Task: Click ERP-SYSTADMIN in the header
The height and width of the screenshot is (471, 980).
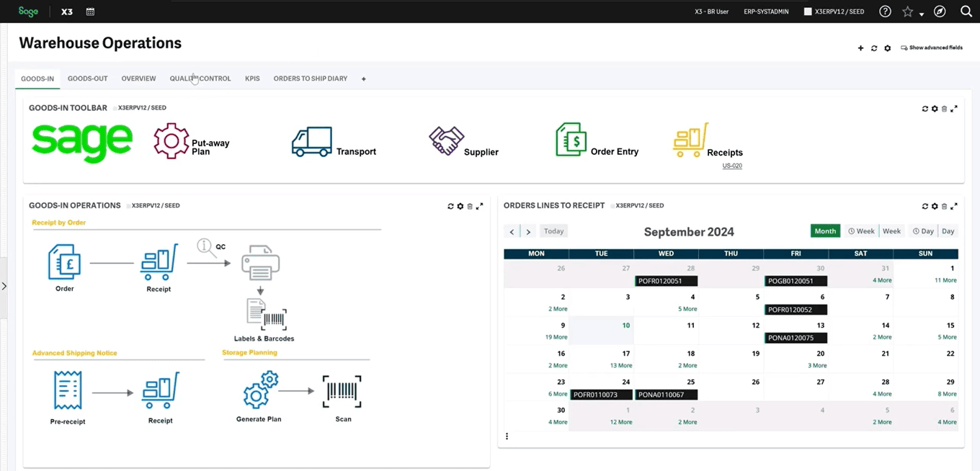Action: pos(767,12)
